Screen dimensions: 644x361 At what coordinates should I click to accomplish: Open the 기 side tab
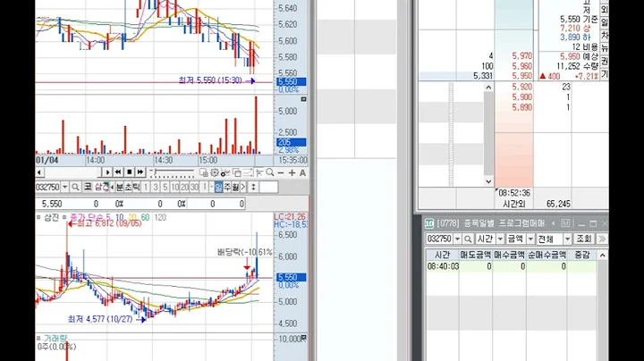pos(605,74)
